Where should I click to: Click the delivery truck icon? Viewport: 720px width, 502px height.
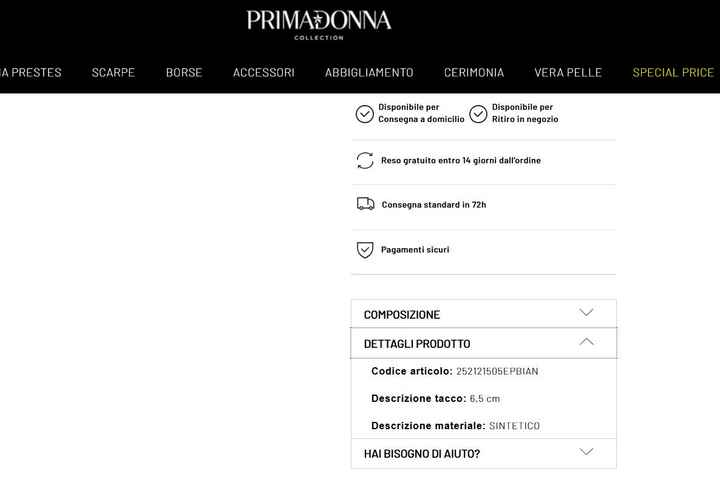365,204
